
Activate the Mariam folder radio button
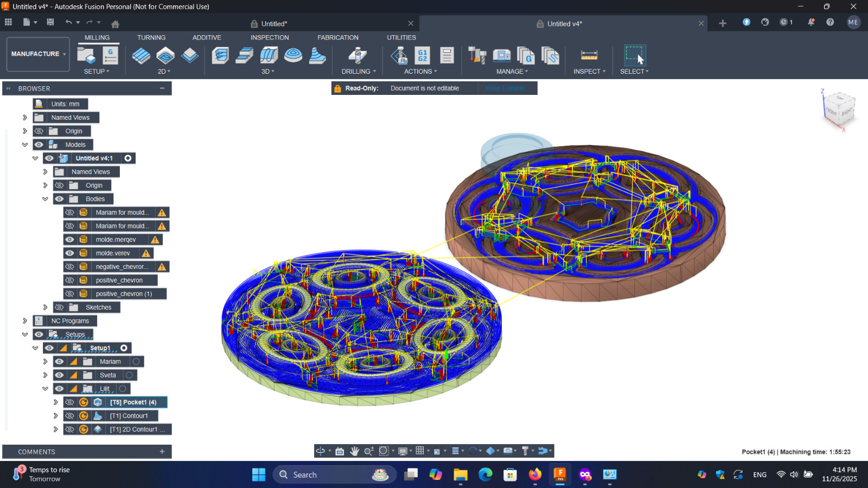click(136, 362)
